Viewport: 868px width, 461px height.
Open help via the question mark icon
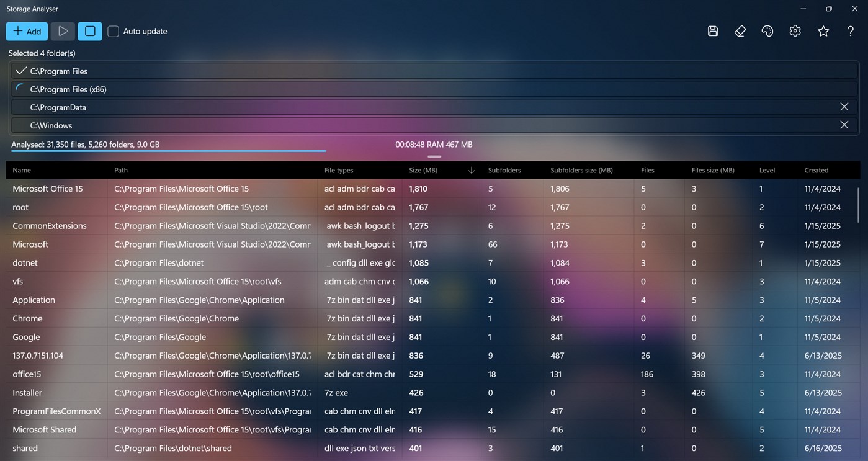coord(850,30)
